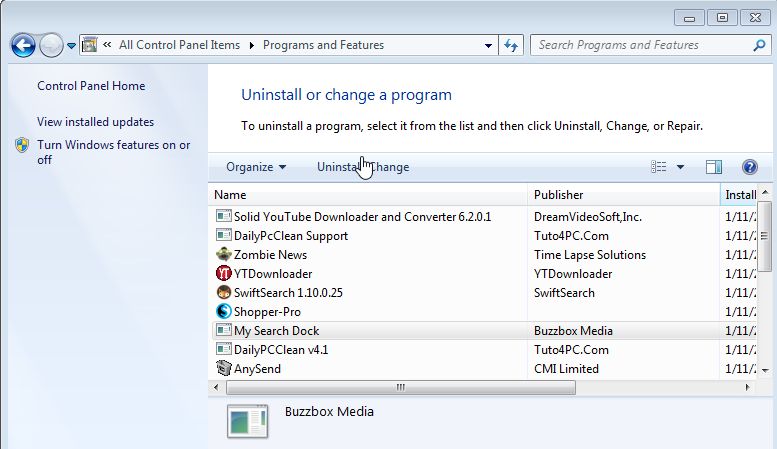Click the Control Panel address bar icon
777x449 pixels.
pyautogui.click(x=90, y=45)
